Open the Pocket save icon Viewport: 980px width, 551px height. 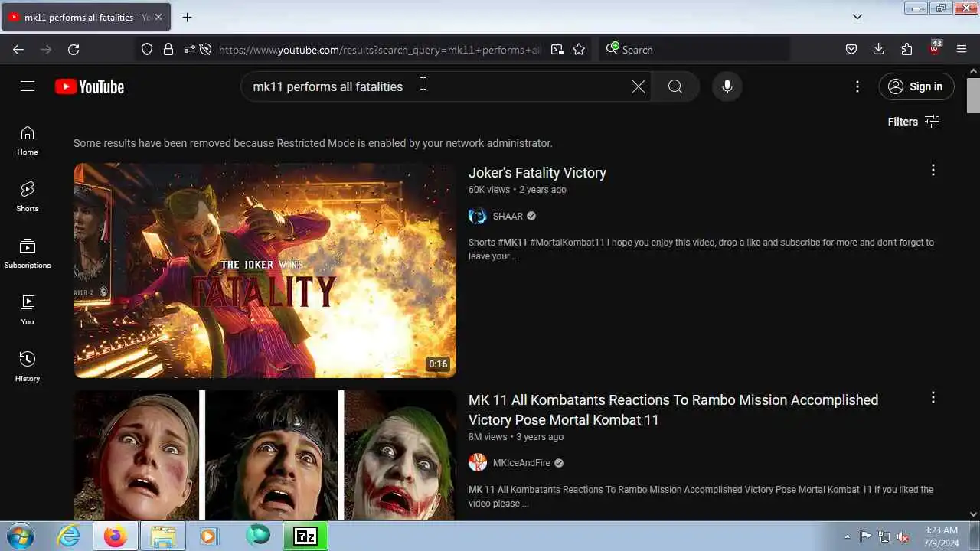(851, 50)
